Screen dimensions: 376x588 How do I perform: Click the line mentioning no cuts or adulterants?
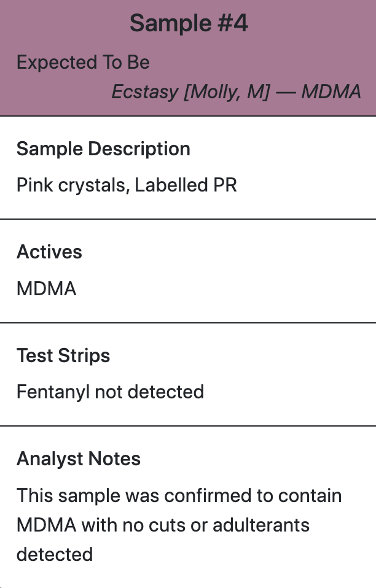coord(163,525)
